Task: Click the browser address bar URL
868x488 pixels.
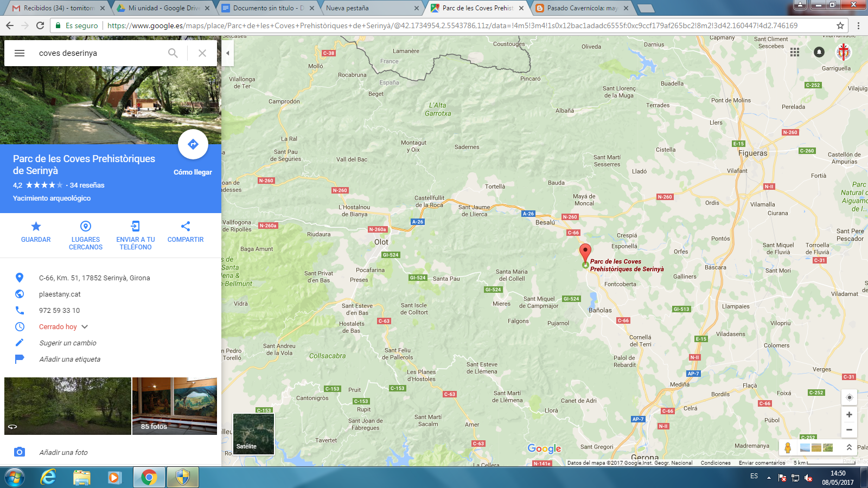Action: (452, 25)
